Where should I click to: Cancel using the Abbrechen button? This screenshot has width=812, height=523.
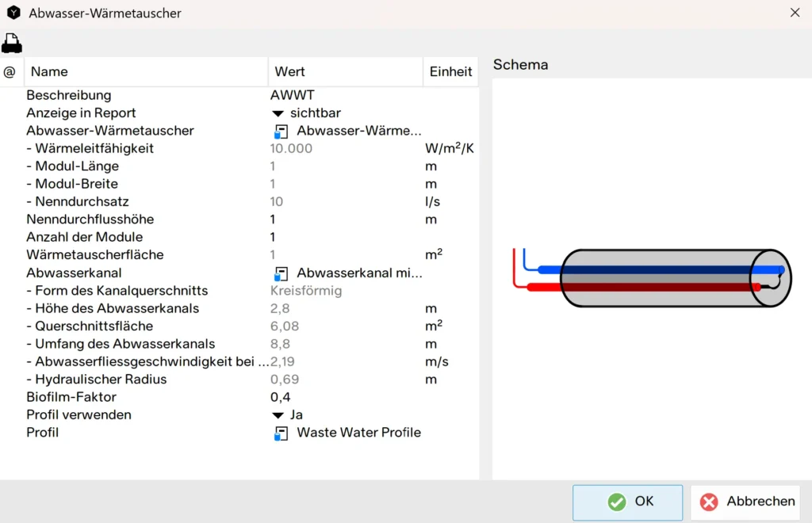click(745, 502)
